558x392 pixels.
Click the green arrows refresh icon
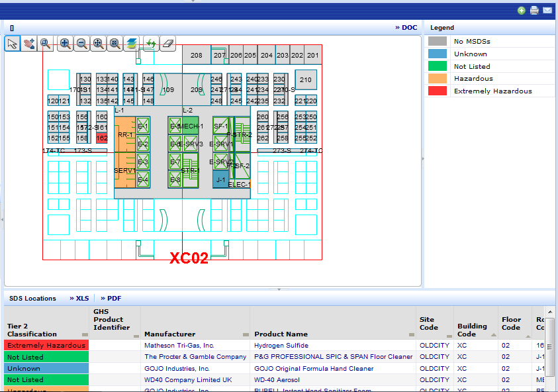151,44
